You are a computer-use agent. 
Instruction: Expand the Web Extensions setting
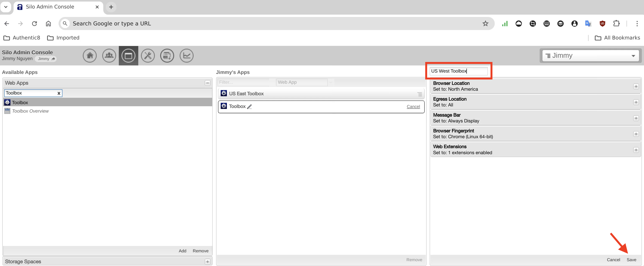636,150
